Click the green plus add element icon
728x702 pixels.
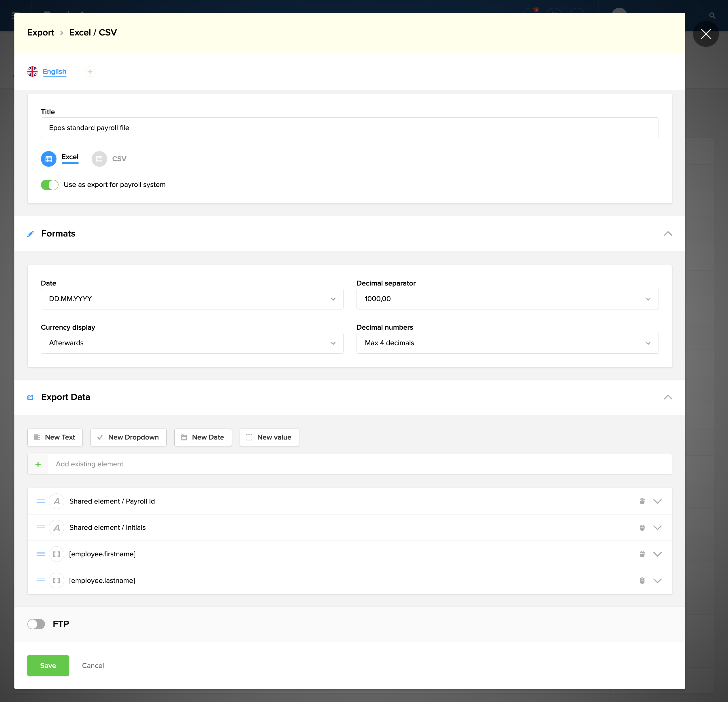(x=38, y=464)
